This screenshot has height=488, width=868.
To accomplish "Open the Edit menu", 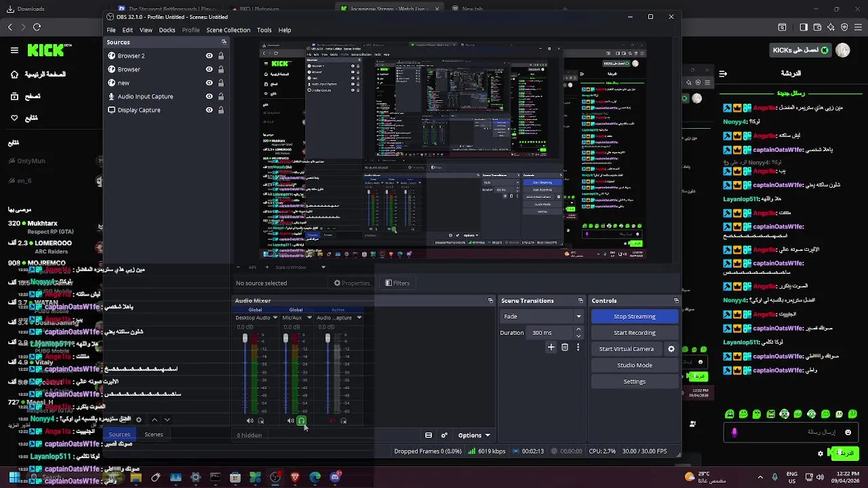I will [x=127, y=30].
